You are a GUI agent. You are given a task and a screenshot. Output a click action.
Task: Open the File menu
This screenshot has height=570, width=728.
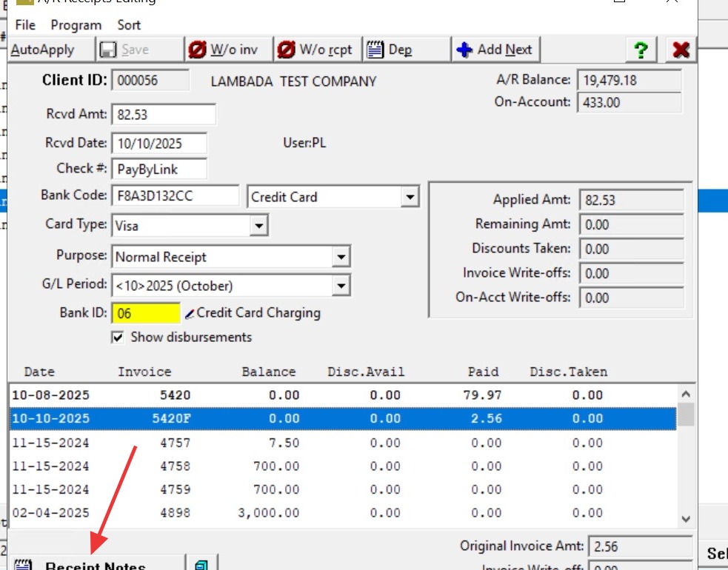pyautogui.click(x=25, y=25)
